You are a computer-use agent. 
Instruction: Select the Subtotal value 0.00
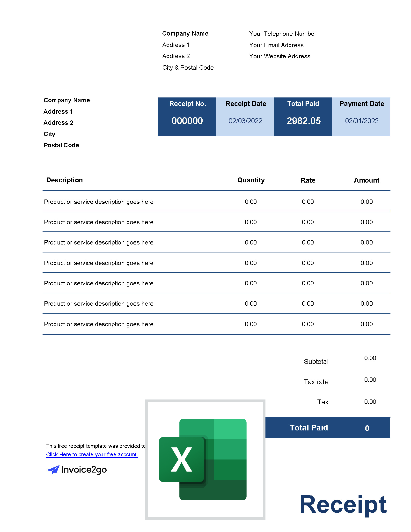(370, 358)
